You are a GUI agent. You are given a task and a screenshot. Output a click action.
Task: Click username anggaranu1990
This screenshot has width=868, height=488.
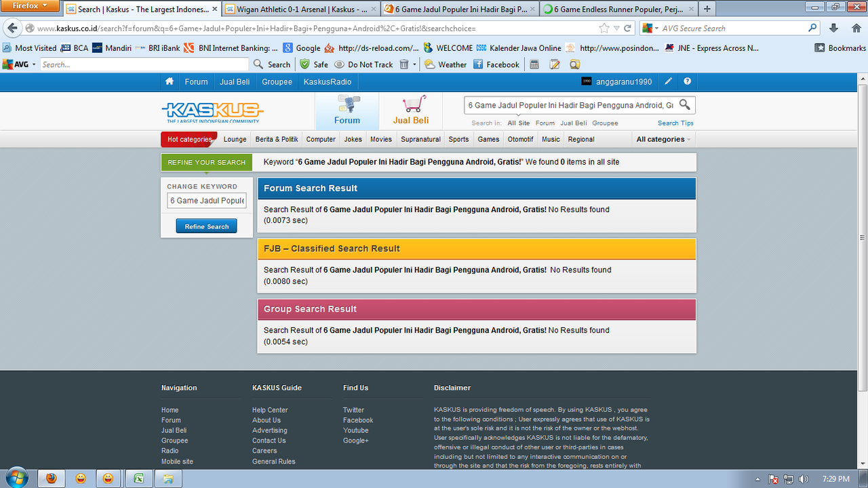(x=624, y=81)
